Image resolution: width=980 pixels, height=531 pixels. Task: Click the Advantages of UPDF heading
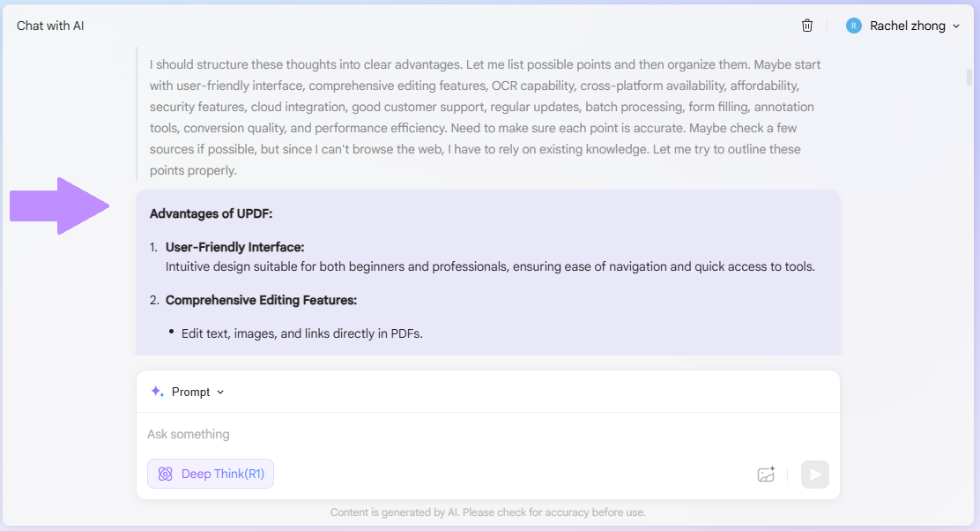[x=211, y=213]
